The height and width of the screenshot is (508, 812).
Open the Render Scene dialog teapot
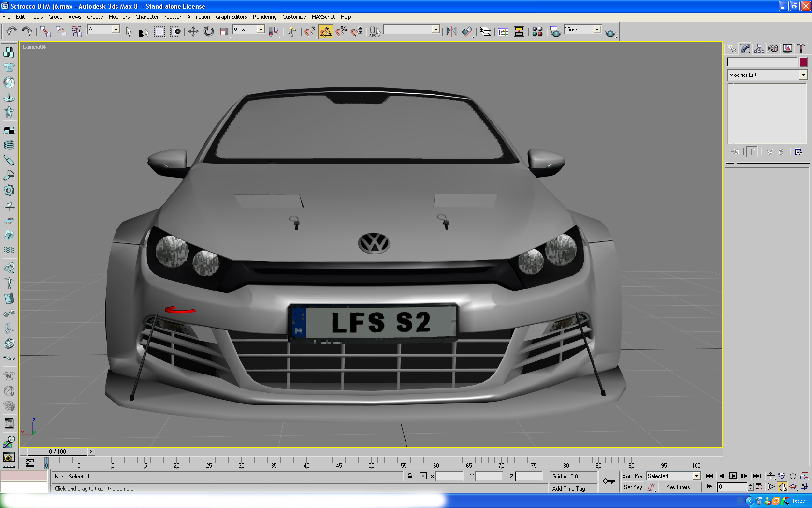(555, 31)
